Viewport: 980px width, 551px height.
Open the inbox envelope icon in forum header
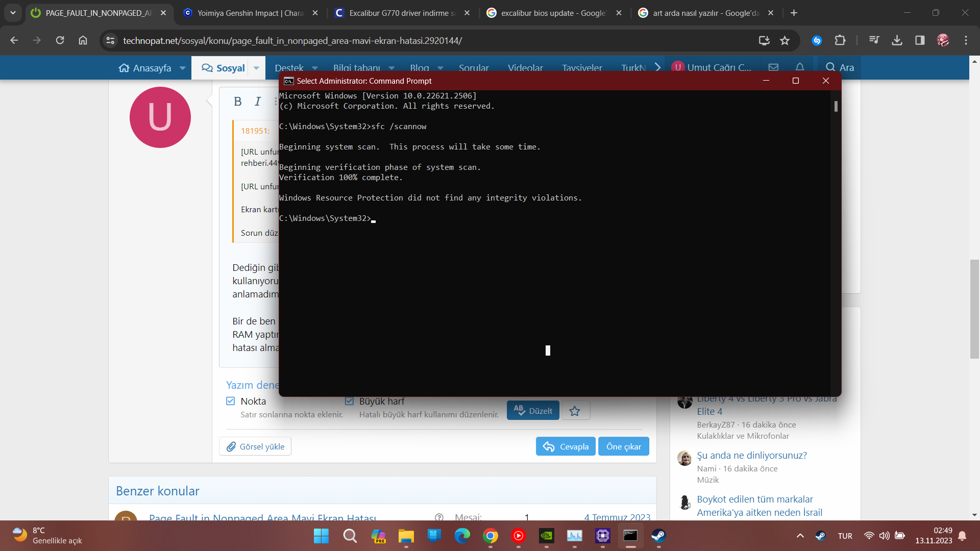coord(773,67)
